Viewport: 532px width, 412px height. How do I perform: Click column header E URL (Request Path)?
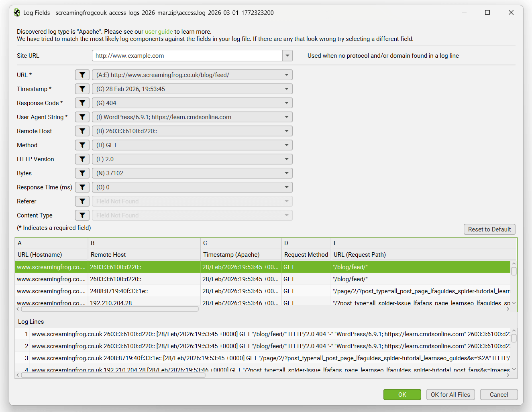(424, 249)
